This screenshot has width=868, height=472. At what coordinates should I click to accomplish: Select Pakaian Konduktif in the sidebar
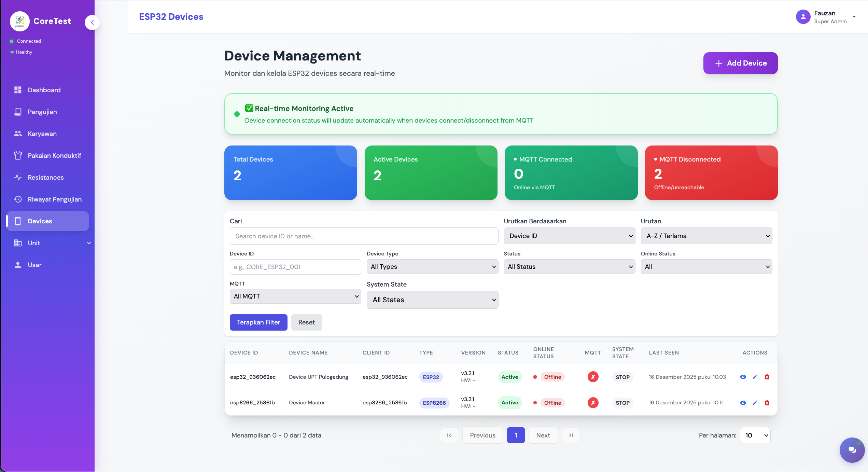(x=54, y=155)
